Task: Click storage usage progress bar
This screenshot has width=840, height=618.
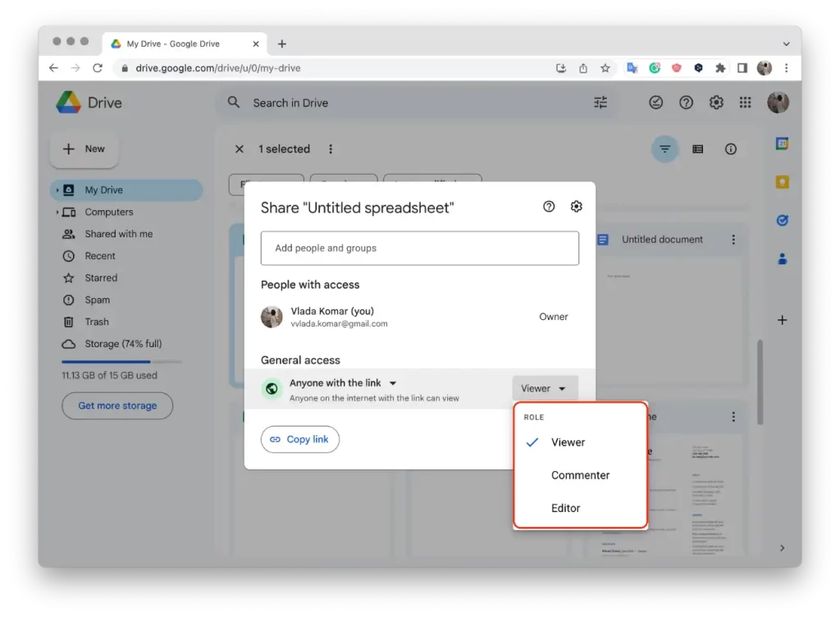Action: (x=121, y=362)
